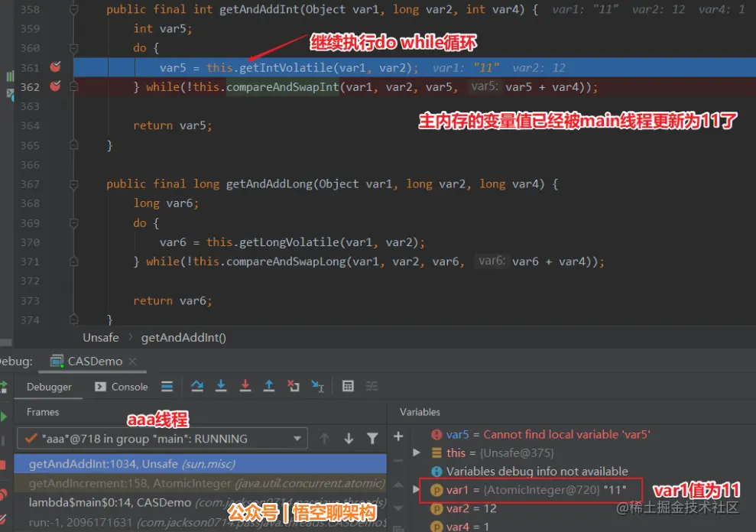756x532 pixels.
Task: Click line number 364 in the gutter
Action: pos(30,125)
